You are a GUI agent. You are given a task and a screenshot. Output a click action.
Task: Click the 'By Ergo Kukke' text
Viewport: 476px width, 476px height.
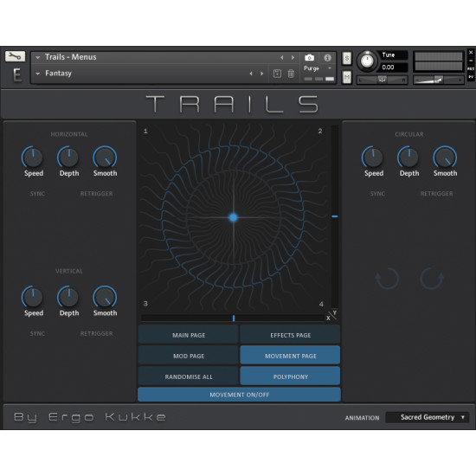coord(90,417)
